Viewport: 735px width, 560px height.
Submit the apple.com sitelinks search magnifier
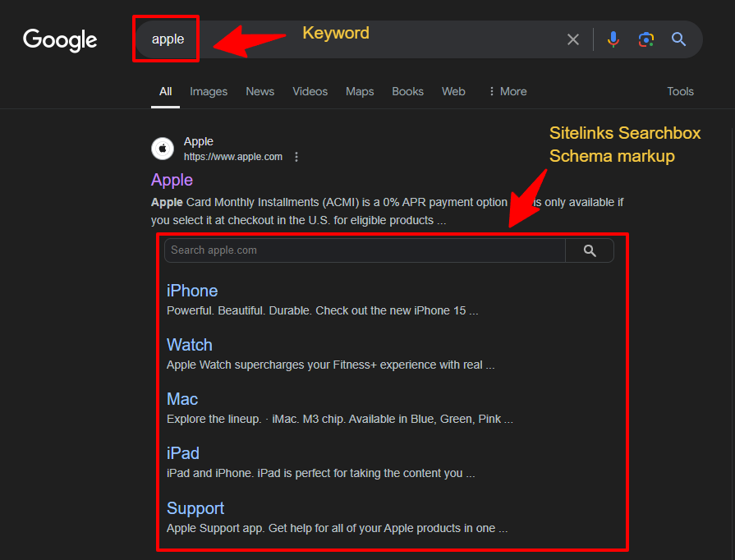(x=590, y=250)
